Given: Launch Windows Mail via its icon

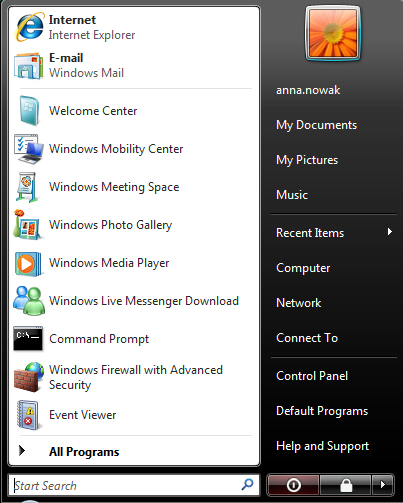Looking at the screenshot, I should pos(29,66).
